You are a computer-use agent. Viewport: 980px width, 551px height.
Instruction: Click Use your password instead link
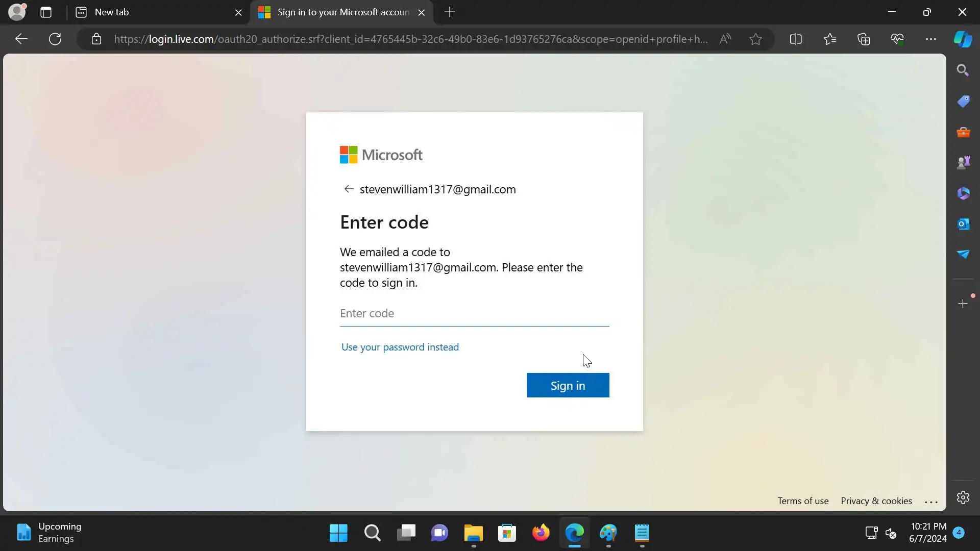pos(400,347)
